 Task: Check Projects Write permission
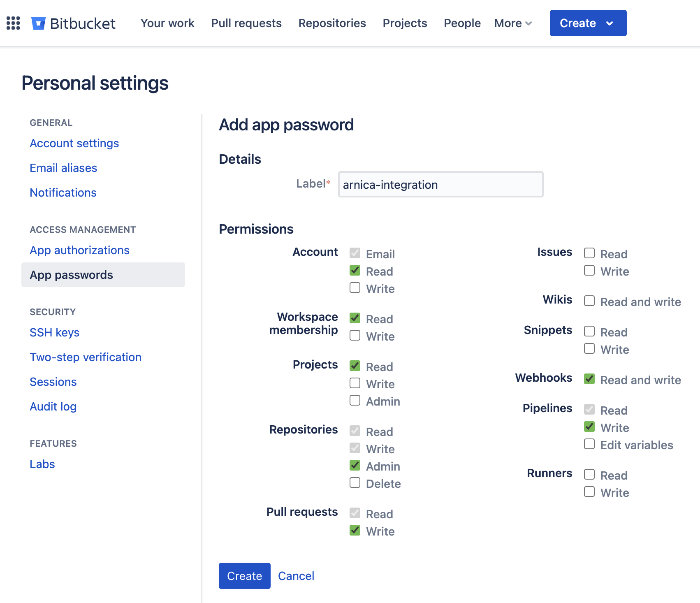pos(355,383)
